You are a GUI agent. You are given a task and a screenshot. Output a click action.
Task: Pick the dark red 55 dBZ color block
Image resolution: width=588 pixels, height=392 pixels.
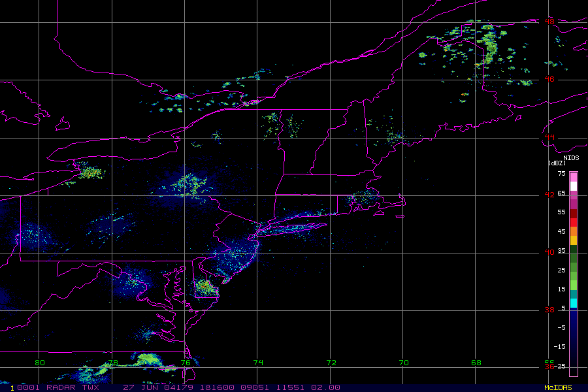point(574,214)
